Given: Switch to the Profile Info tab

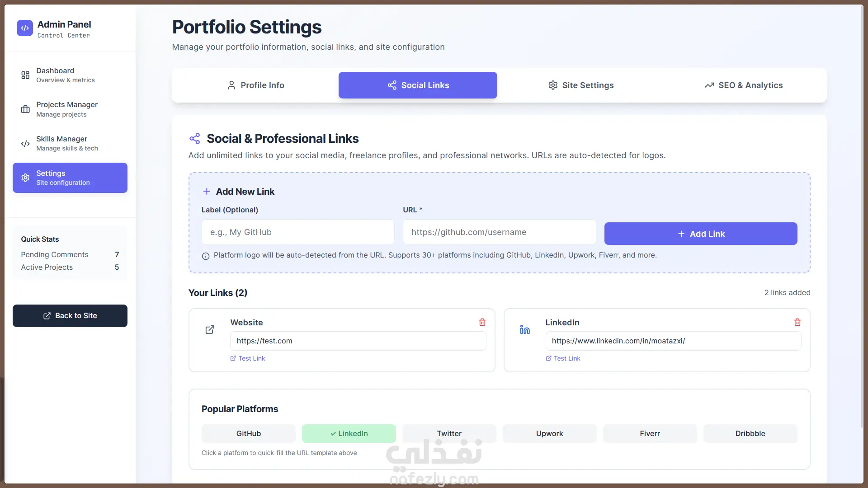Looking at the screenshot, I should [256, 85].
